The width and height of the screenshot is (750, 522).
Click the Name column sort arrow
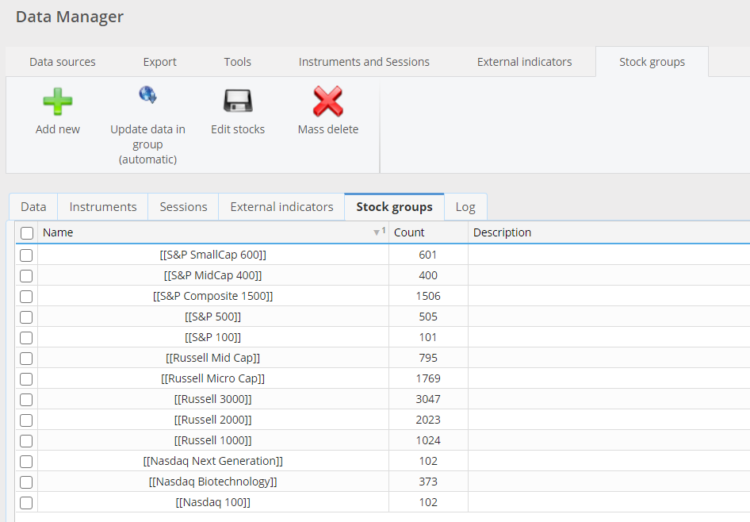pyautogui.click(x=376, y=233)
